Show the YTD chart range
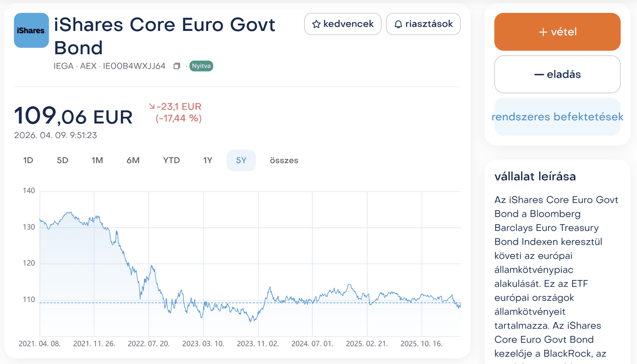 pyautogui.click(x=171, y=161)
